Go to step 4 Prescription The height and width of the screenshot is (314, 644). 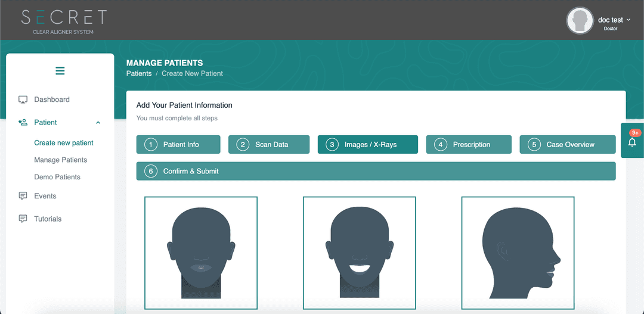coord(469,144)
